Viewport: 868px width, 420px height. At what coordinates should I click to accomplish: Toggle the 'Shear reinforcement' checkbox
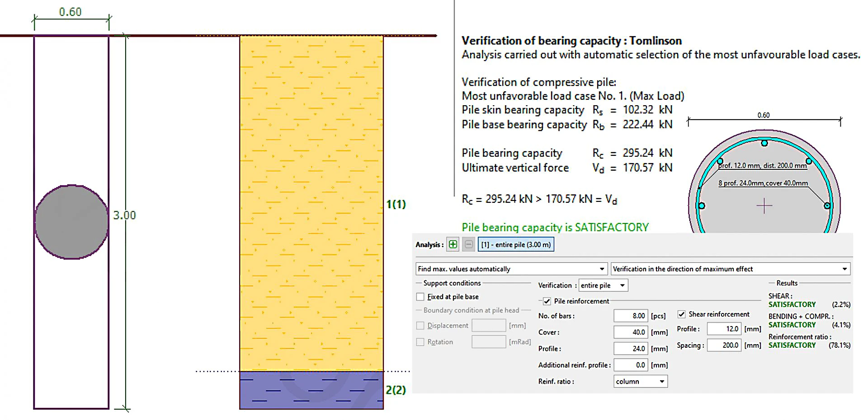pyautogui.click(x=681, y=314)
